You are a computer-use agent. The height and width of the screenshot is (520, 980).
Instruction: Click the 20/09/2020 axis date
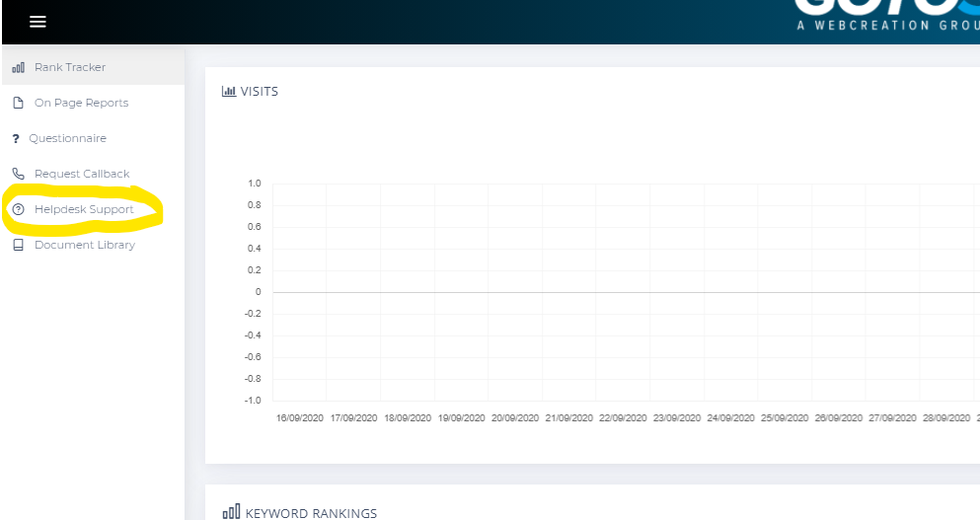click(x=515, y=418)
